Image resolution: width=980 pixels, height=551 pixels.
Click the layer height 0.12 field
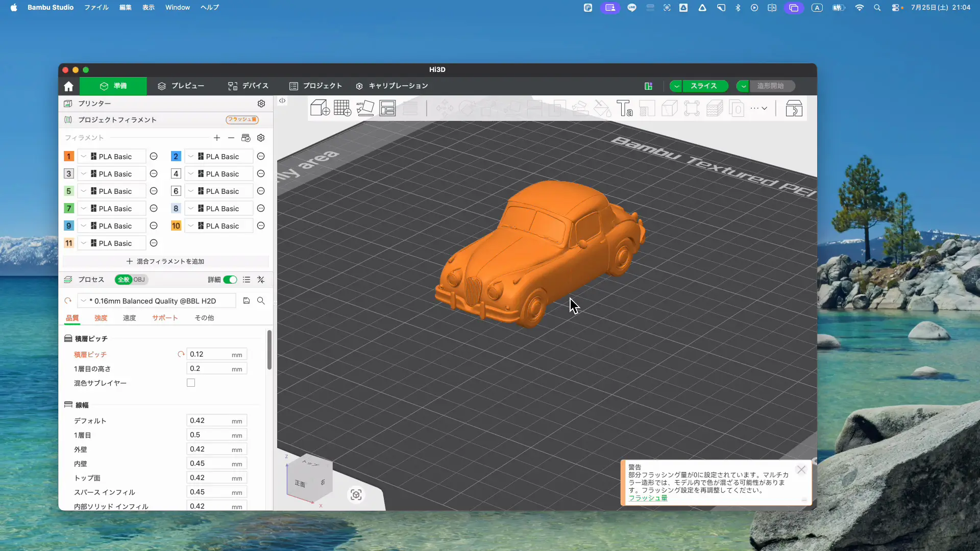(x=217, y=354)
